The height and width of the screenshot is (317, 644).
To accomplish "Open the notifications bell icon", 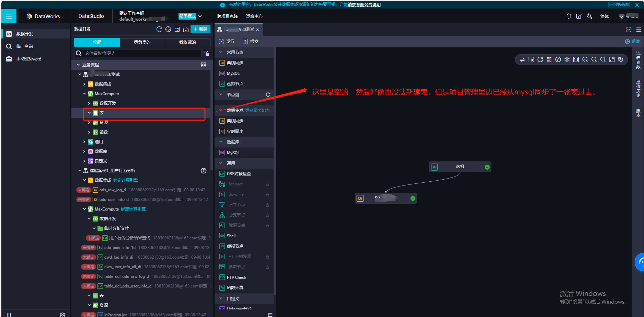I will (x=569, y=16).
